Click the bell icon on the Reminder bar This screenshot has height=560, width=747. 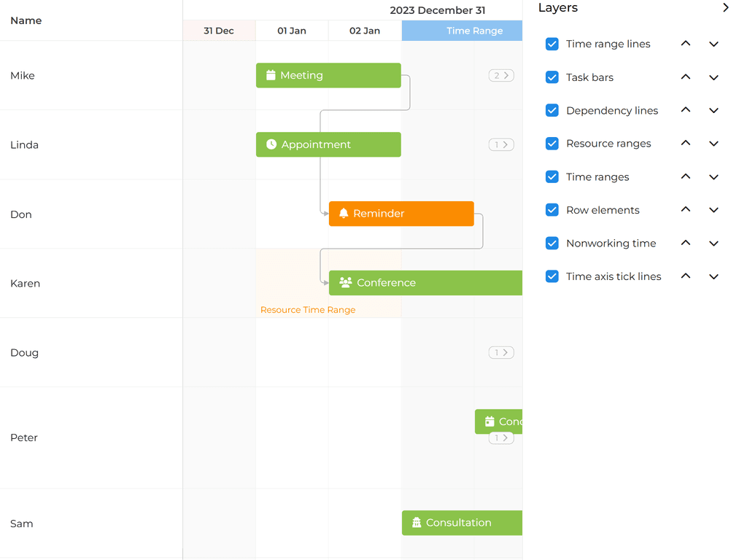(343, 214)
